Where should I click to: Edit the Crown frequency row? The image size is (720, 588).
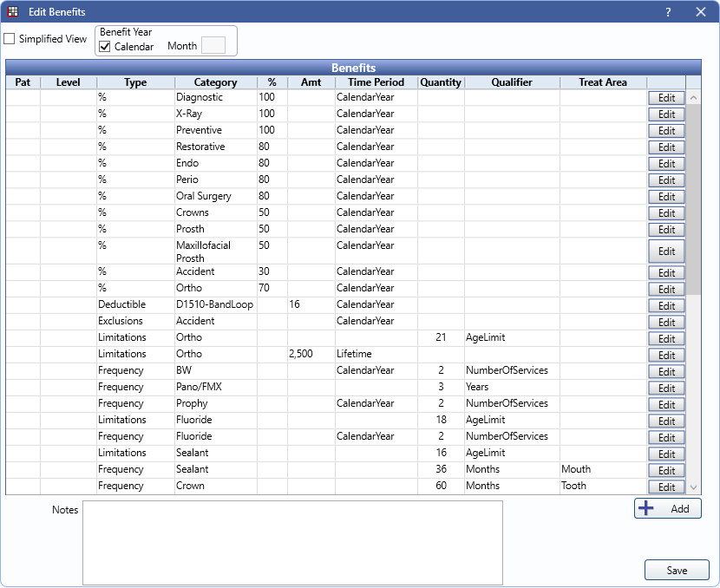coord(666,487)
